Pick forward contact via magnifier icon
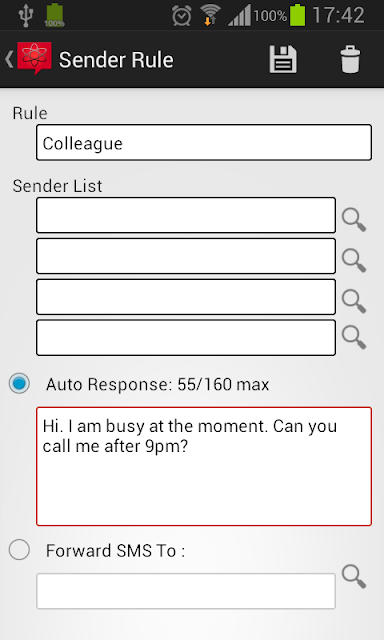This screenshot has width=384, height=640. [354, 576]
